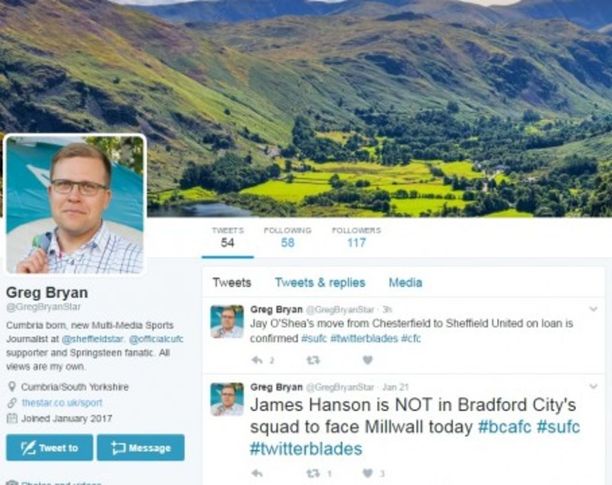View the Following 58 list
This screenshot has width=612, height=485.
(x=288, y=237)
